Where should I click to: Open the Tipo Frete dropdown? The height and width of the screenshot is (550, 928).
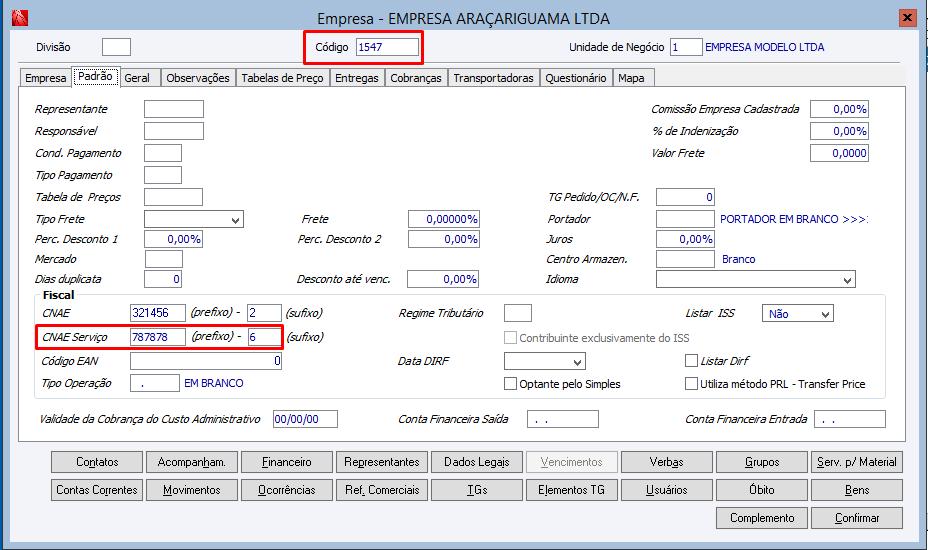coord(194,219)
